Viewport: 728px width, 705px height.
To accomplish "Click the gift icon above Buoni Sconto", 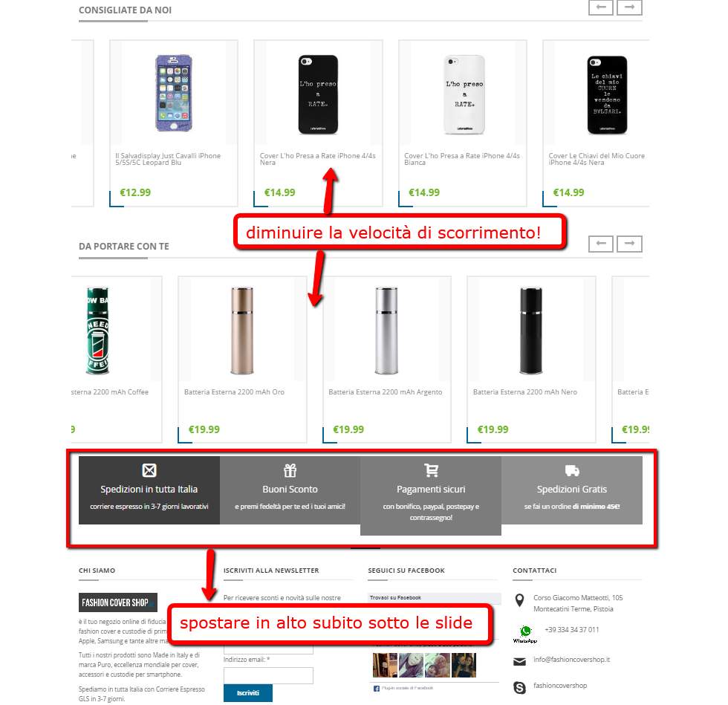I will 290,470.
